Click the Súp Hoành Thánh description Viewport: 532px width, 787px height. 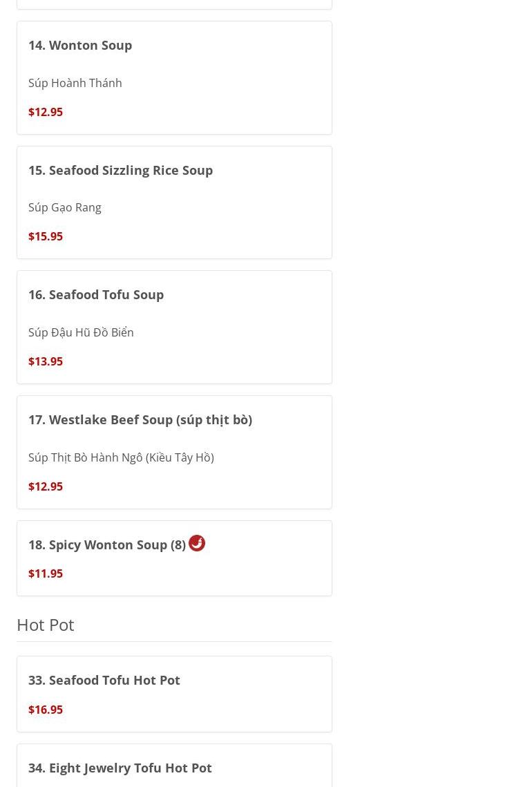[x=75, y=83]
